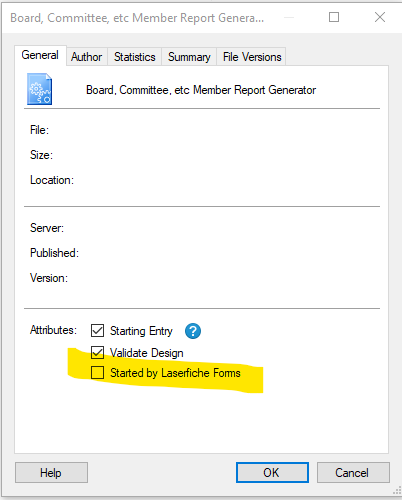Click the dialog title bar text
402x500 pixels.
(x=137, y=18)
